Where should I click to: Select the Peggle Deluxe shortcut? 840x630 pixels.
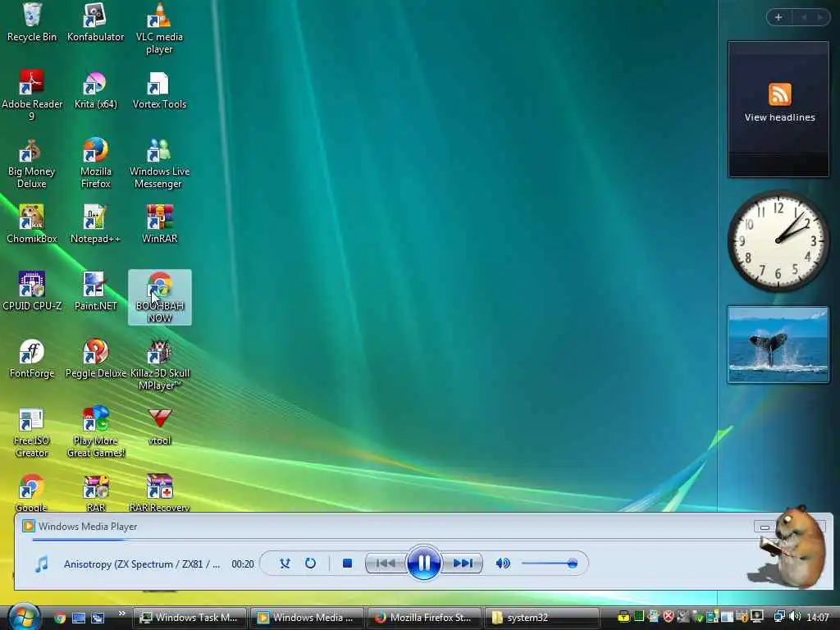(x=95, y=359)
